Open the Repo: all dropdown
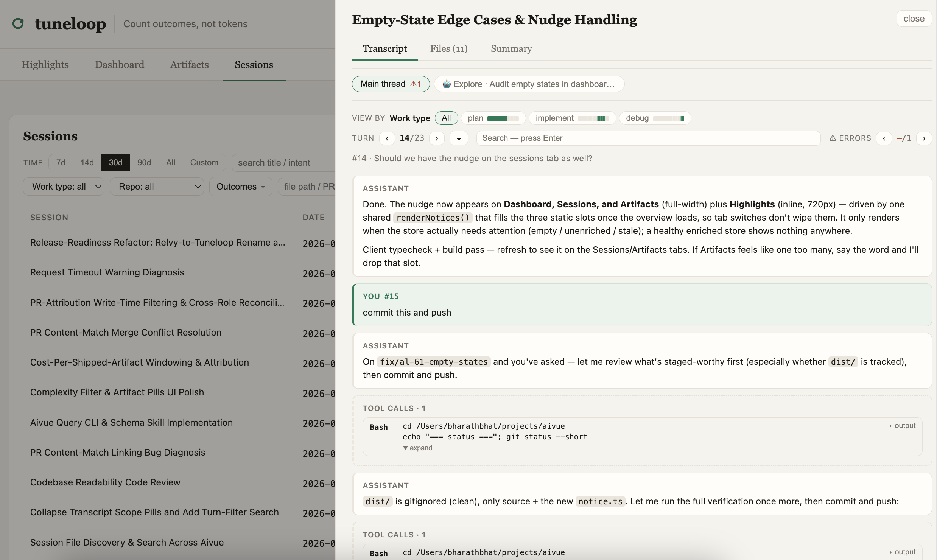The image size is (937, 560). click(x=157, y=187)
